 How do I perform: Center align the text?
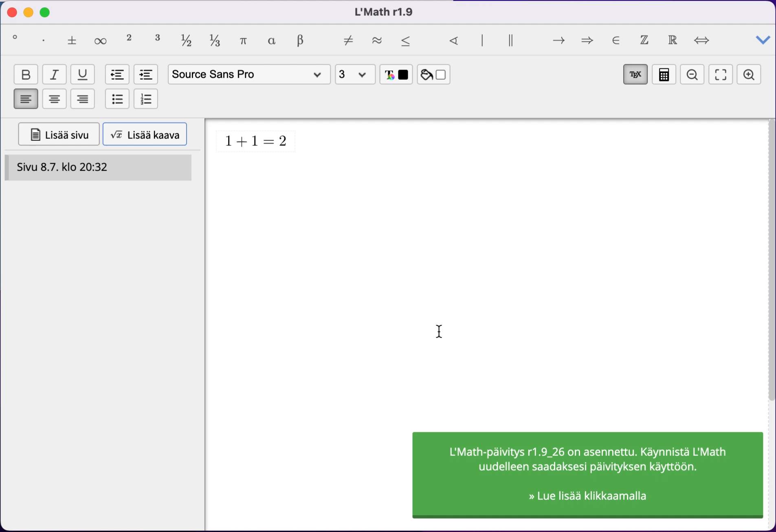(55, 99)
